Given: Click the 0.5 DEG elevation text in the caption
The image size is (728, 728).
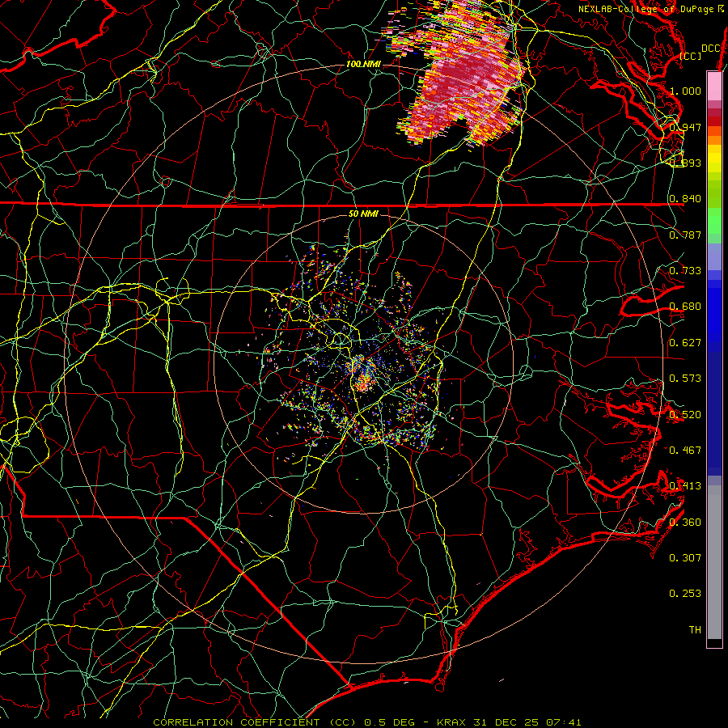Looking at the screenshot, I should click(389, 722).
